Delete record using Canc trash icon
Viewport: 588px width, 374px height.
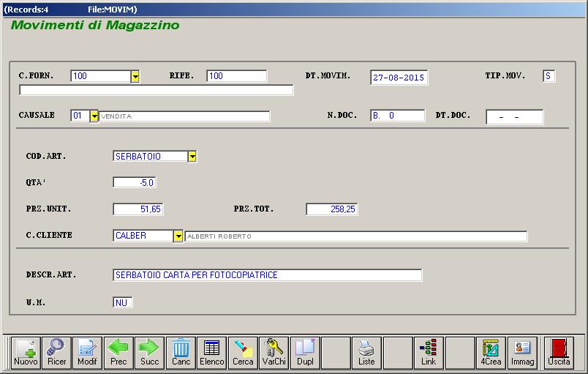pyautogui.click(x=181, y=353)
